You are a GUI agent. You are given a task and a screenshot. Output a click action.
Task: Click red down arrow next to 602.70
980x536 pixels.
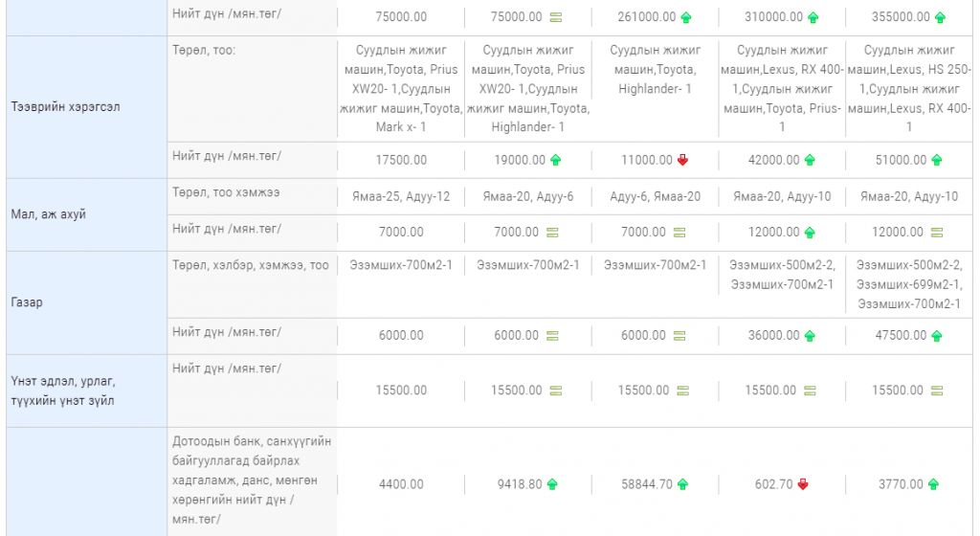pyautogui.click(x=803, y=484)
